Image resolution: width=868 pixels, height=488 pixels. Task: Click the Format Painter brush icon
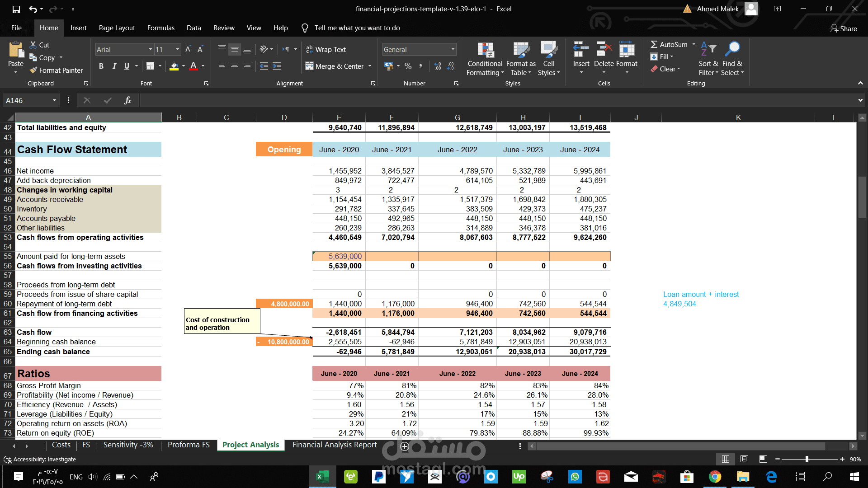pos(33,70)
